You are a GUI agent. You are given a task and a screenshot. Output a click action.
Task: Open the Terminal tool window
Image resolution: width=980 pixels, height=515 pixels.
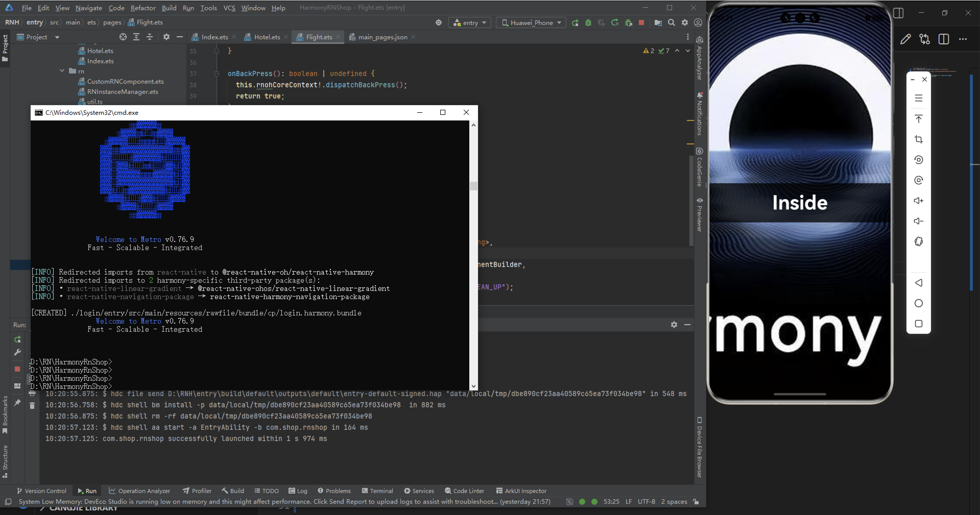pyautogui.click(x=377, y=491)
